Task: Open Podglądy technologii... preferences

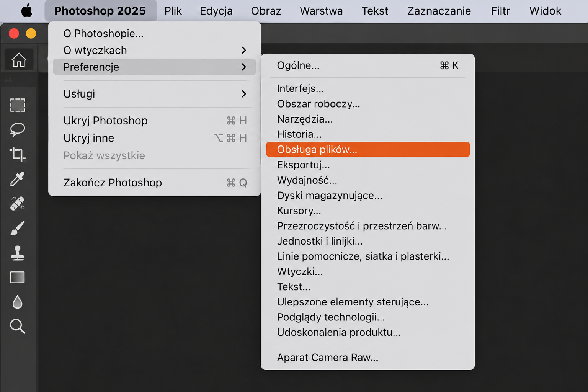Action: [368, 317]
